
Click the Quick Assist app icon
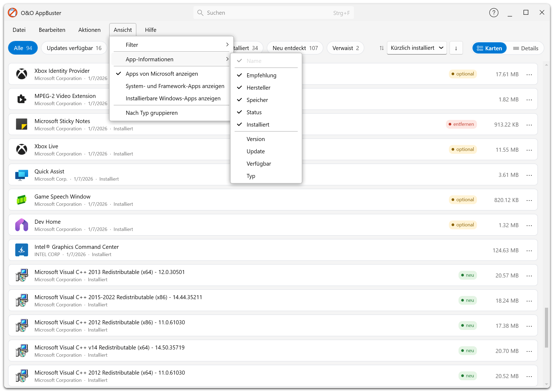22,175
